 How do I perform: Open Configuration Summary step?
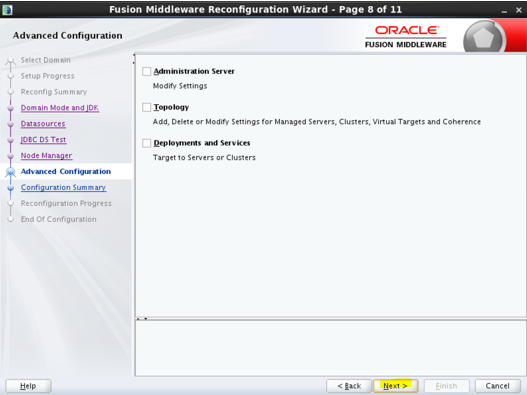point(63,188)
